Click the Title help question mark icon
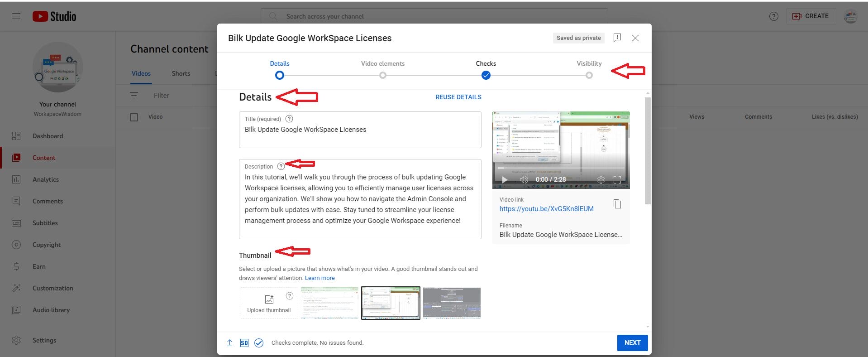Viewport: 868px width, 357px height. (x=289, y=119)
